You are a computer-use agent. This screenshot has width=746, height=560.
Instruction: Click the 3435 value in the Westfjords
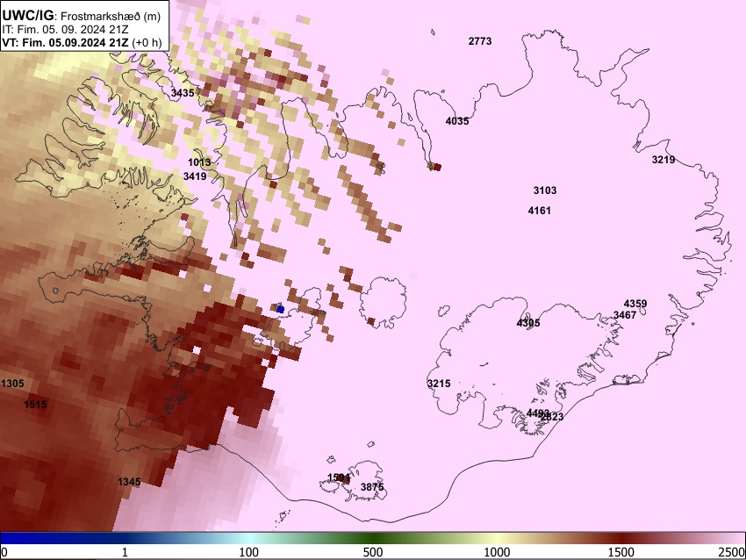(x=183, y=93)
